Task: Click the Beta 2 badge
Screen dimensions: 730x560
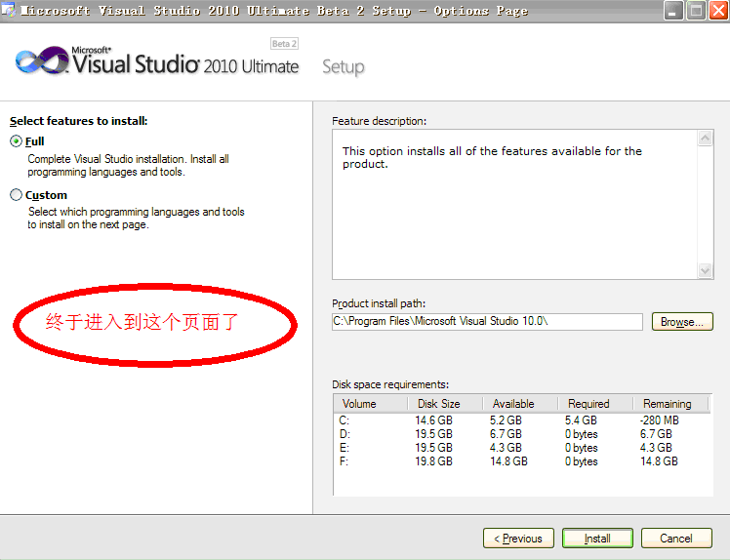Action: [284, 43]
